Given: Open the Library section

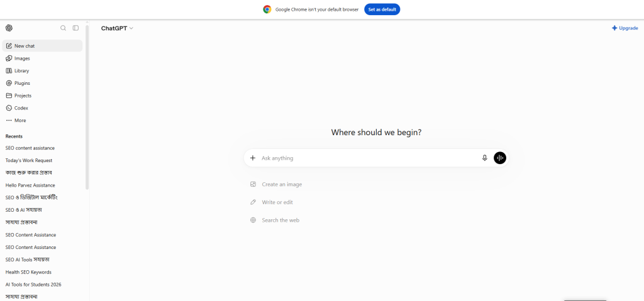Looking at the screenshot, I should [42, 70].
